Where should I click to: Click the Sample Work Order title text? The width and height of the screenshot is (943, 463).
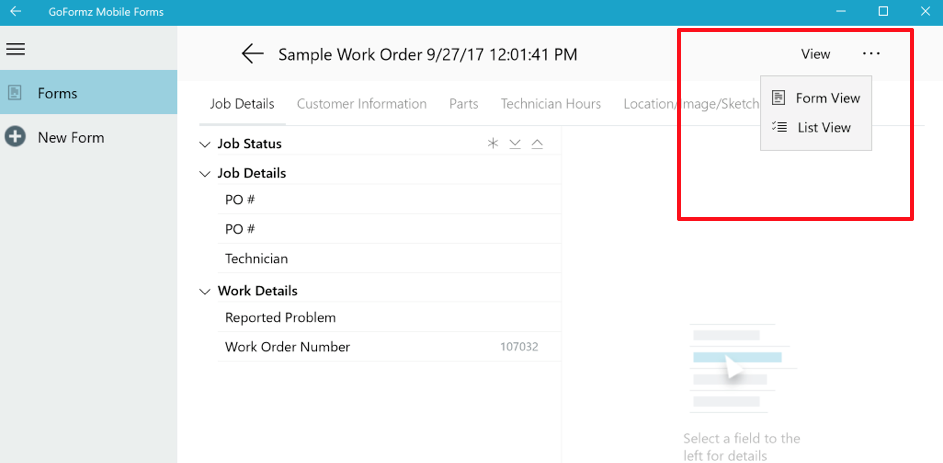click(428, 55)
